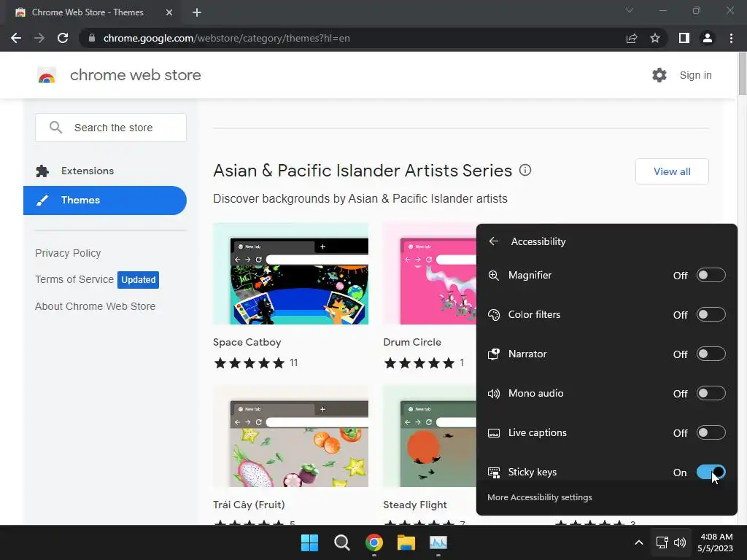Disable the Sticky keys toggle
The image size is (747, 560).
711,472
